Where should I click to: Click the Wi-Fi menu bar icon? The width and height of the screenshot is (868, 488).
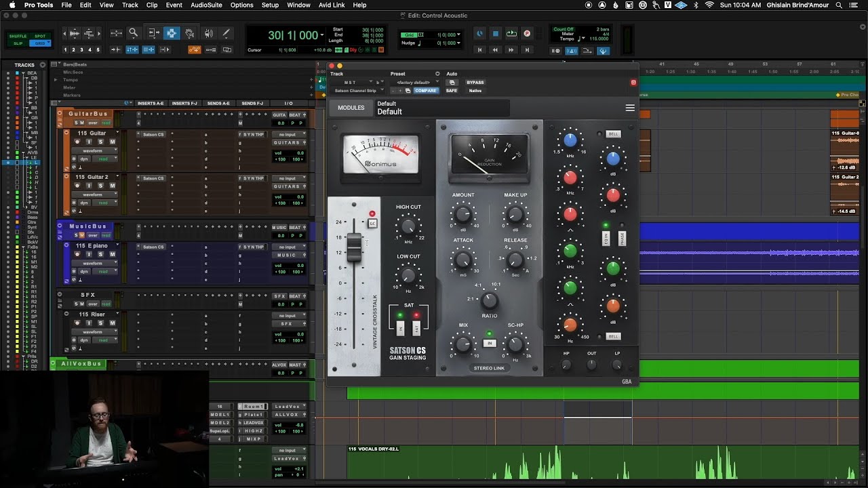tap(709, 5)
